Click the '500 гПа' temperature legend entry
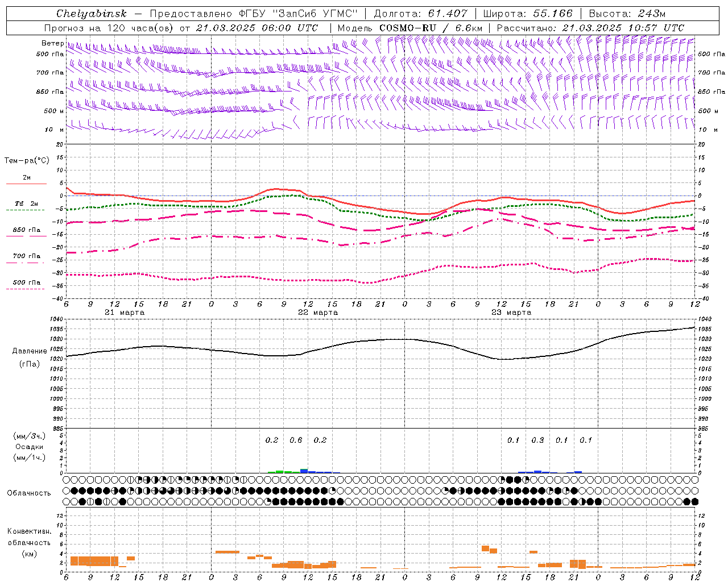This screenshot has width=728, height=582. pyautogui.click(x=26, y=282)
